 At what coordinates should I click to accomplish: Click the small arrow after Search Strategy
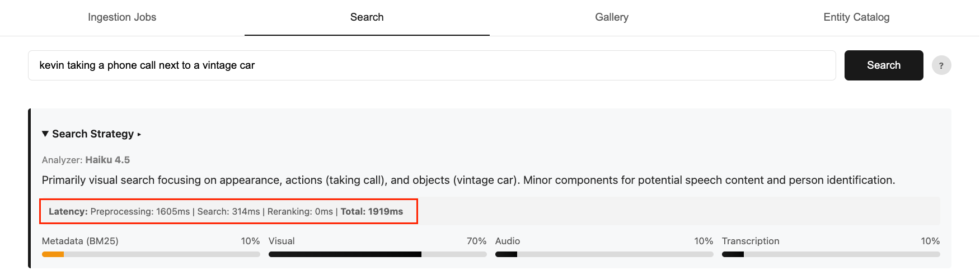[139, 135]
